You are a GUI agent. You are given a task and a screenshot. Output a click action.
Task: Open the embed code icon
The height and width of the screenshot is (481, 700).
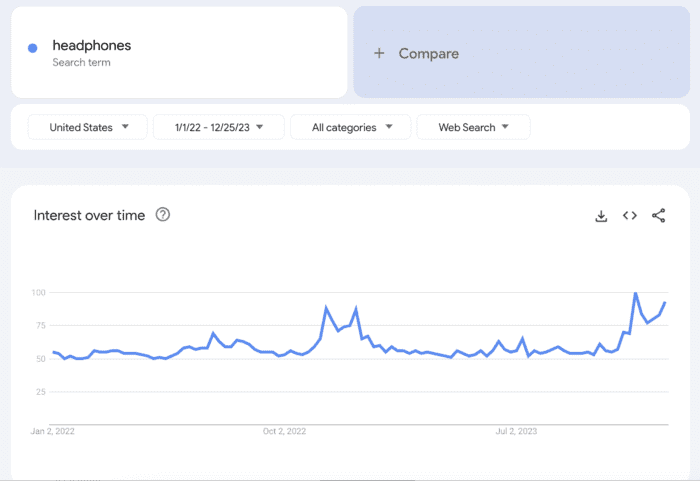(630, 216)
